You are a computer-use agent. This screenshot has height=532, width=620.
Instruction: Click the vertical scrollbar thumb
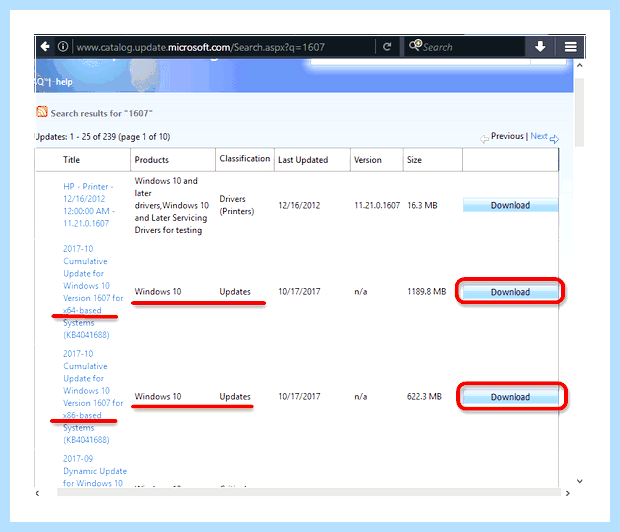(x=579, y=113)
